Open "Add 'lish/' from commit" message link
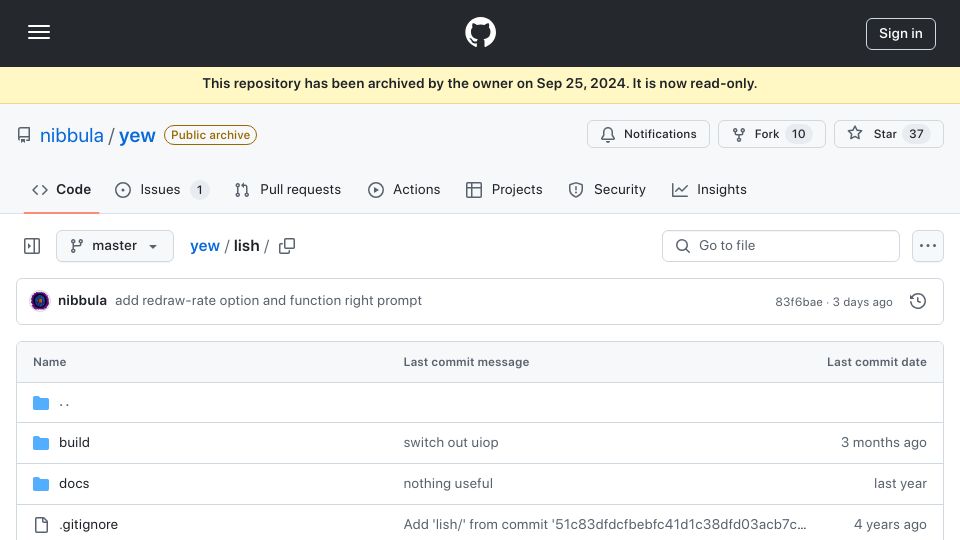 604,525
